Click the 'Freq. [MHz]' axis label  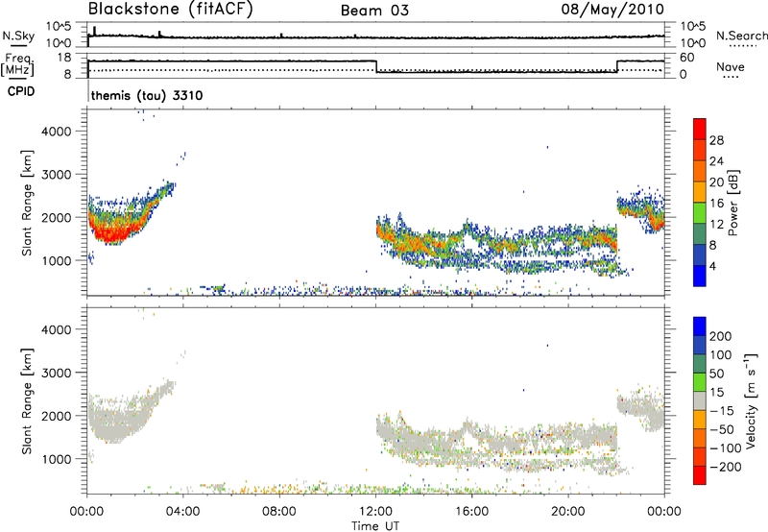(x=17, y=65)
